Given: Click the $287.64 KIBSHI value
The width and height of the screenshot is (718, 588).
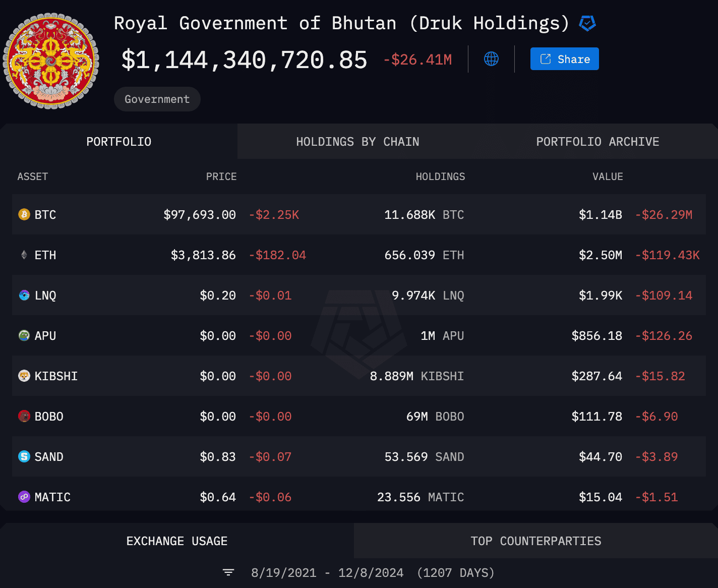Looking at the screenshot, I should point(597,376).
